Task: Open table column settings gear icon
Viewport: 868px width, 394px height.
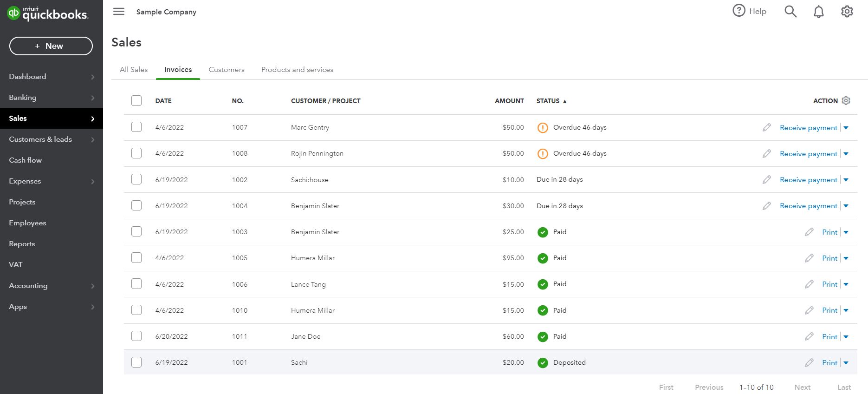Action: point(846,101)
